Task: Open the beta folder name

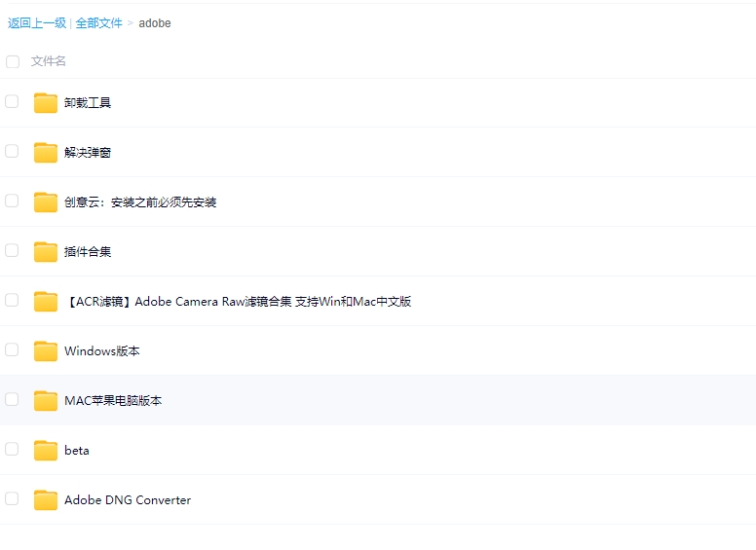Action: (77, 451)
